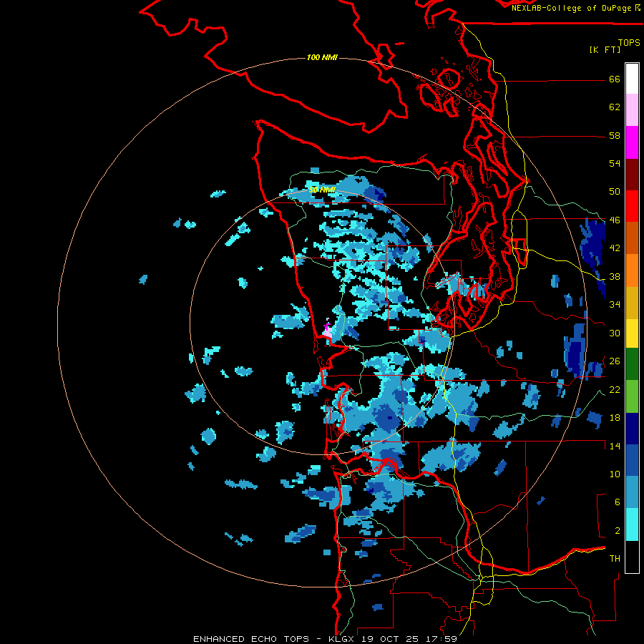
Task: Click the 54 legend value
Action: 615,163
